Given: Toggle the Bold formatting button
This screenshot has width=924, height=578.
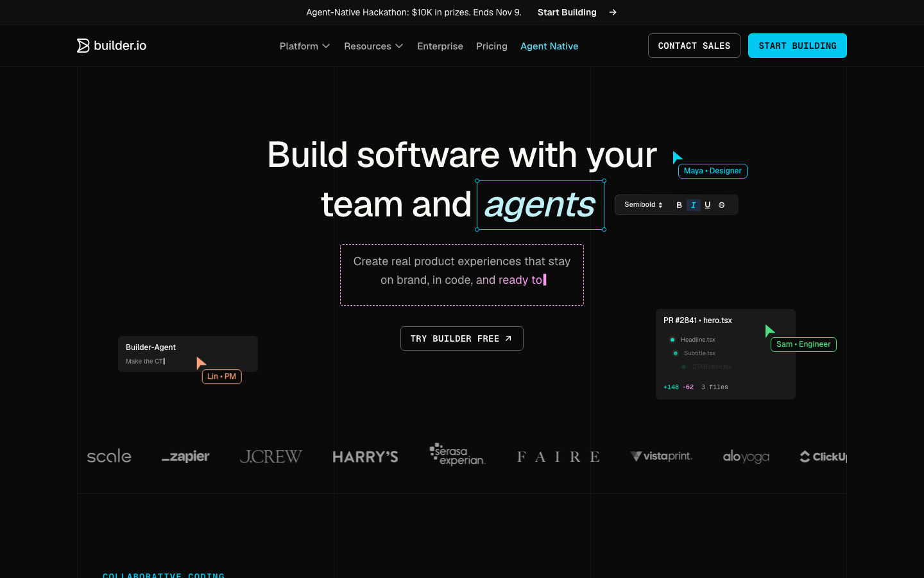Looking at the screenshot, I should (x=679, y=206).
